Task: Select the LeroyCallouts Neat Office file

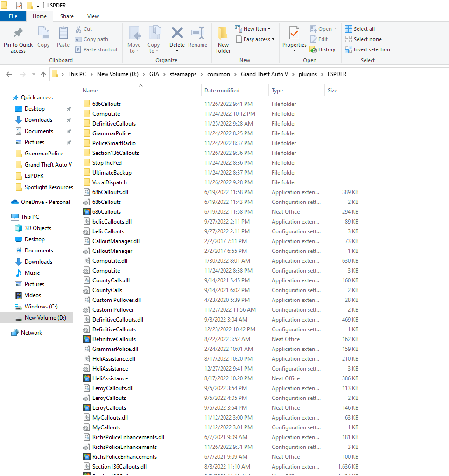Action: (109, 408)
